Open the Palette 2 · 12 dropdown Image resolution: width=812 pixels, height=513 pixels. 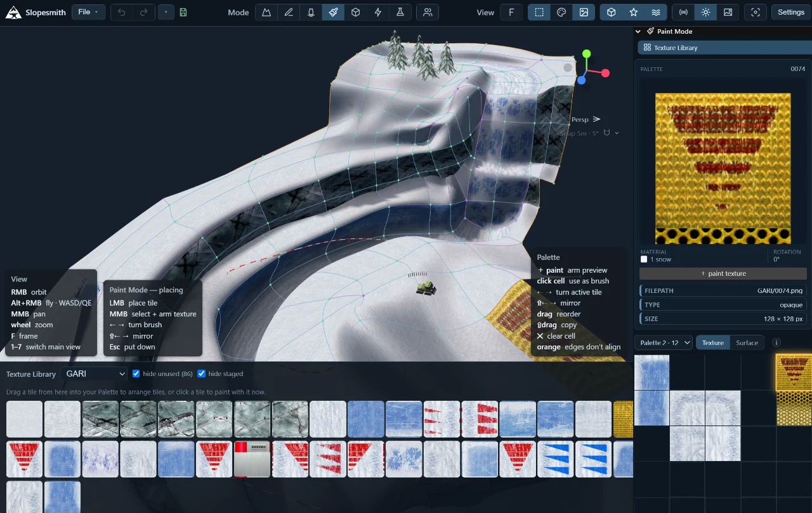click(664, 342)
